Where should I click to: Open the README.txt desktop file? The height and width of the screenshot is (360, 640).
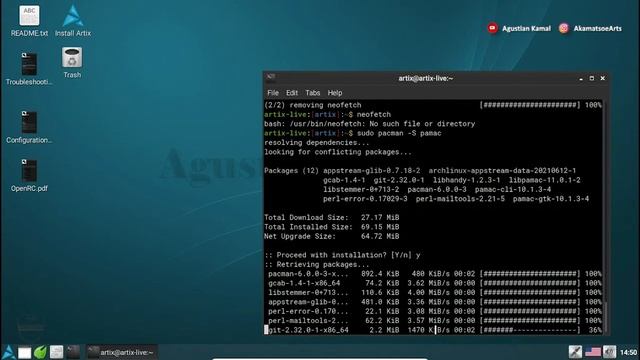click(29, 21)
